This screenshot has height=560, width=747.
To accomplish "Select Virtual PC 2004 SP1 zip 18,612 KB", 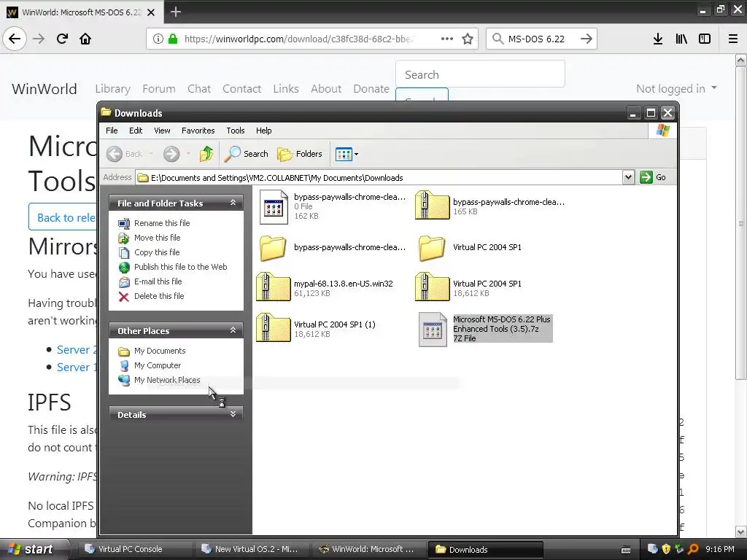I will coord(432,287).
